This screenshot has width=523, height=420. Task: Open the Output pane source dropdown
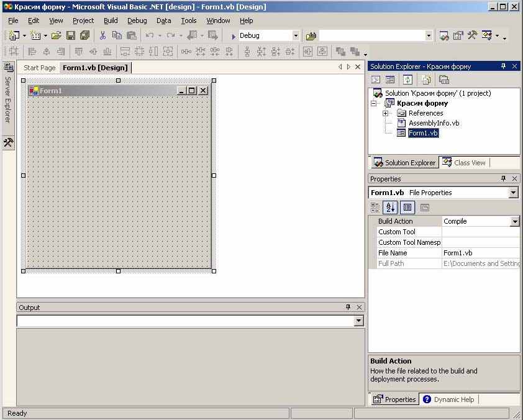[x=358, y=321]
